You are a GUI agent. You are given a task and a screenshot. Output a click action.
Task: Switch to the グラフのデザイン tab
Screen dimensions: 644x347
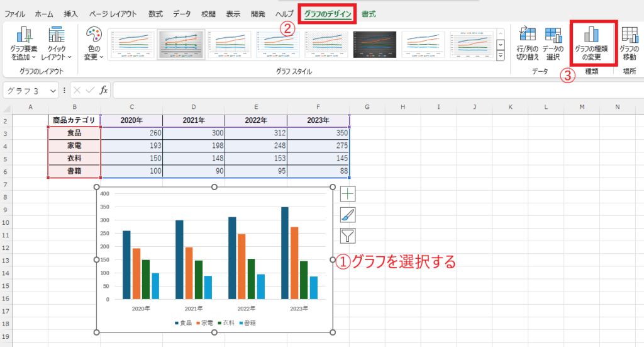click(x=327, y=14)
